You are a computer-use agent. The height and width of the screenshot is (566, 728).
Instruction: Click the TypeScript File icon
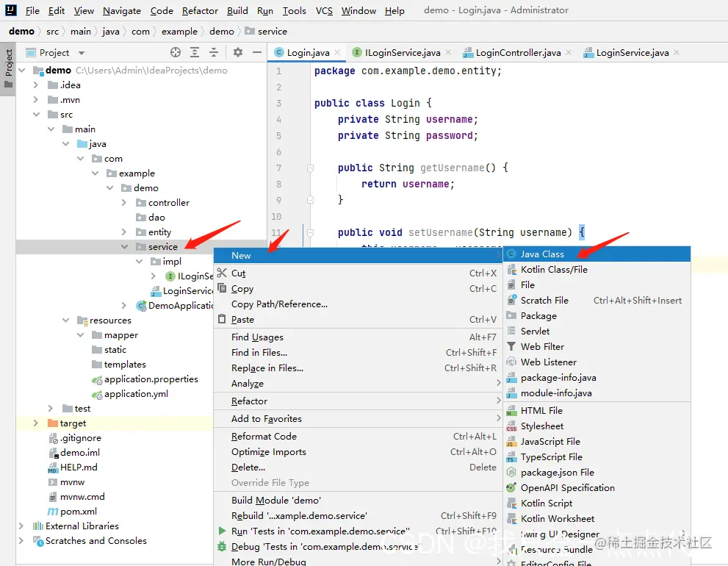(x=511, y=457)
